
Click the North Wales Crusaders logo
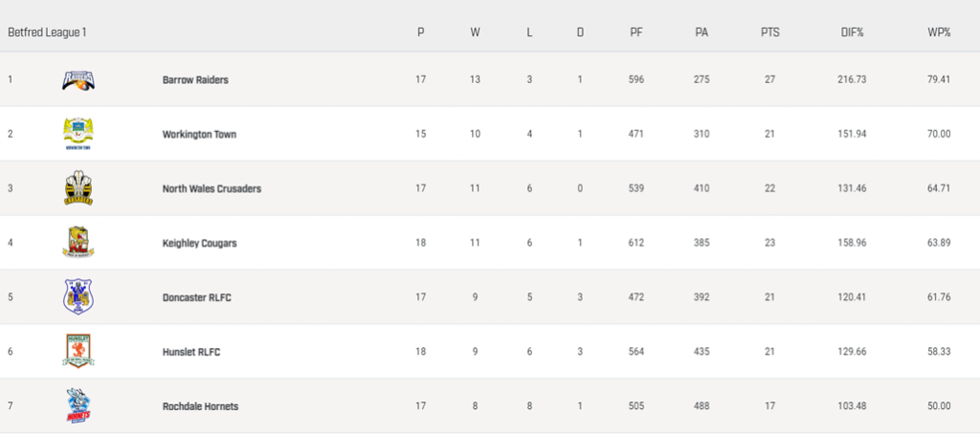coord(78,188)
